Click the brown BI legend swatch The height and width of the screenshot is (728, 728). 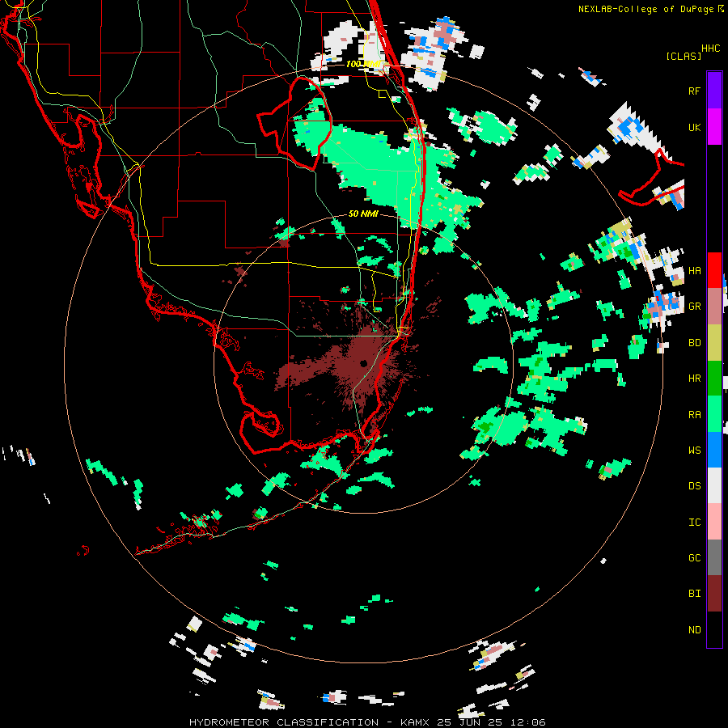(x=714, y=594)
